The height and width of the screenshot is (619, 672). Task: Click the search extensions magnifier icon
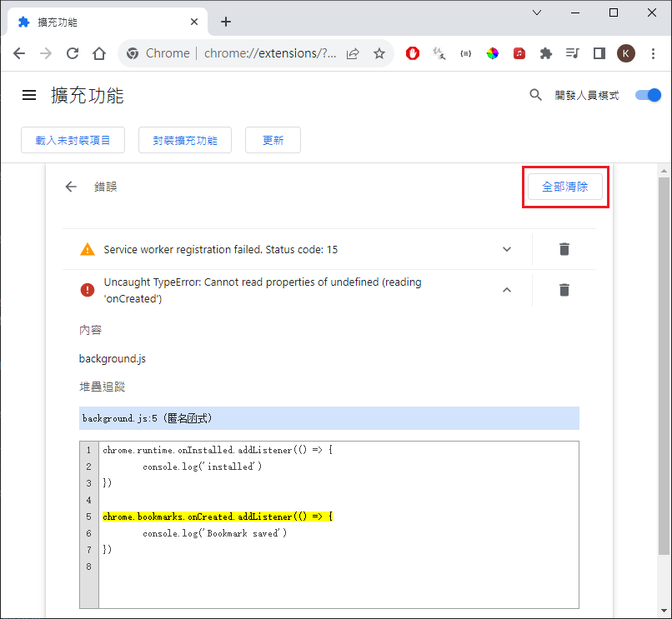click(x=536, y=95)
